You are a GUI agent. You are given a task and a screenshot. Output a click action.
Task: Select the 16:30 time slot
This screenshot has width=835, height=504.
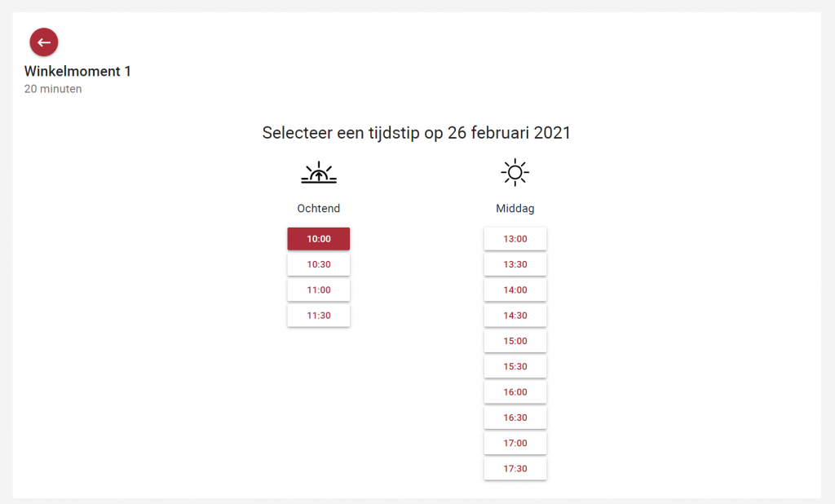515,418
